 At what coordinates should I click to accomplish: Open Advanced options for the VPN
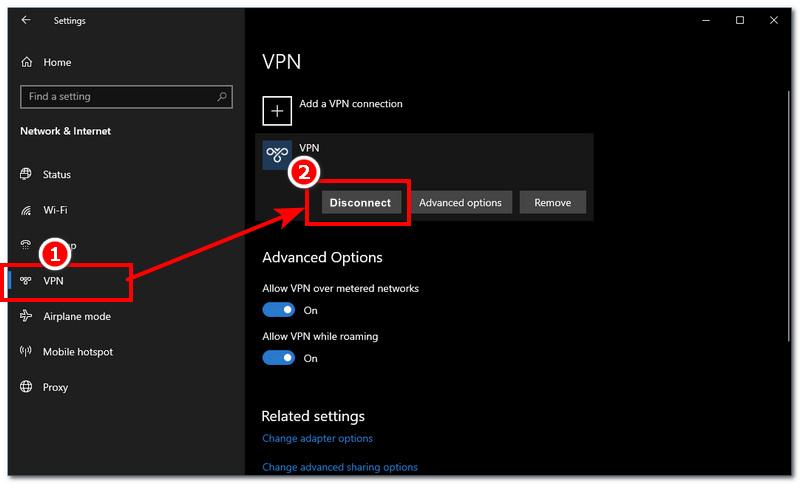(460, 202)
